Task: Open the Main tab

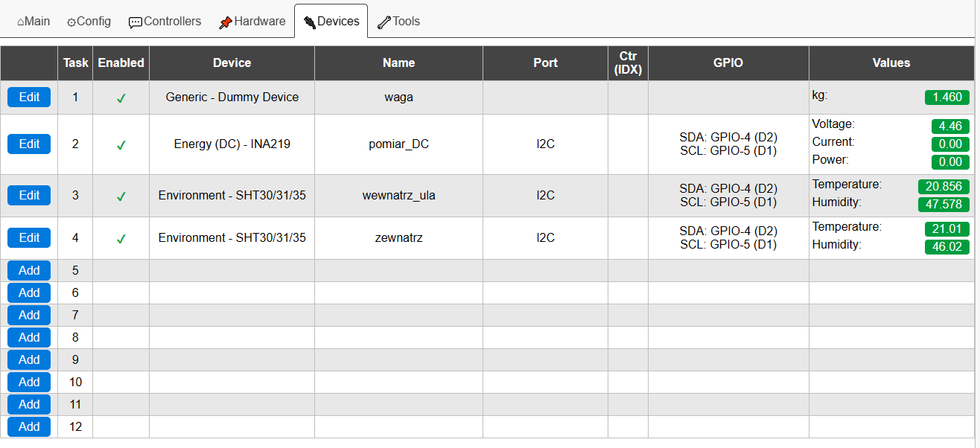Action: tap(34, 22)
